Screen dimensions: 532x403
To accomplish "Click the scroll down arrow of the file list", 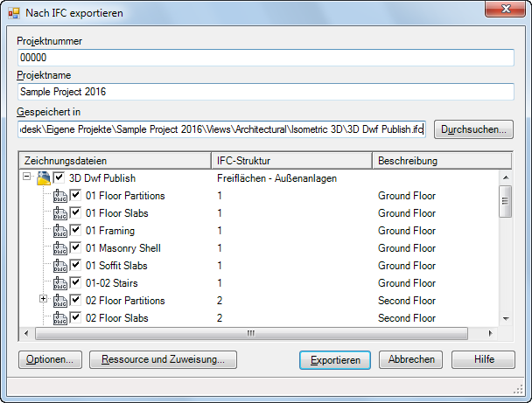I will [505, 318].
